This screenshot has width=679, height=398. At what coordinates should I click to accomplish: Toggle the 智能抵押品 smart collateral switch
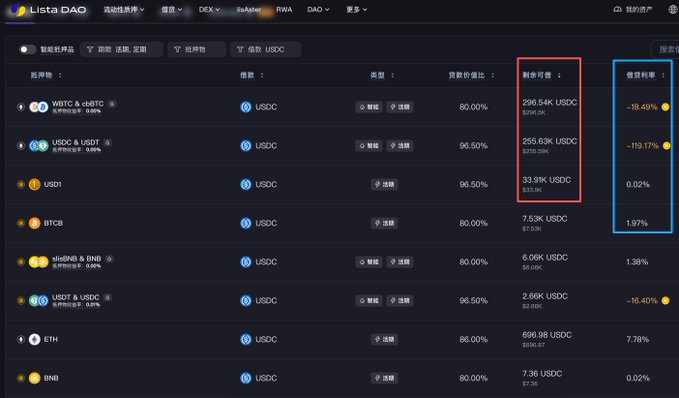pyautogui.click(x=27, y=49)
